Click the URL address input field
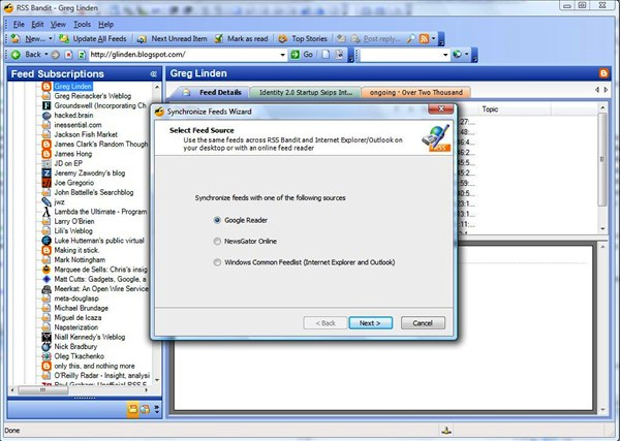This screenshot has width=620, height=441. point(183,55)
